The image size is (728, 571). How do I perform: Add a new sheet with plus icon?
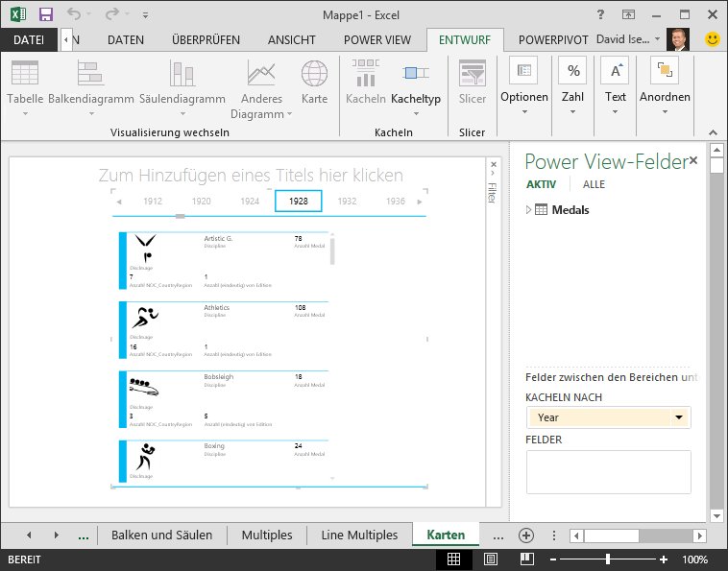pyautogui.click(x=526, y=535)
